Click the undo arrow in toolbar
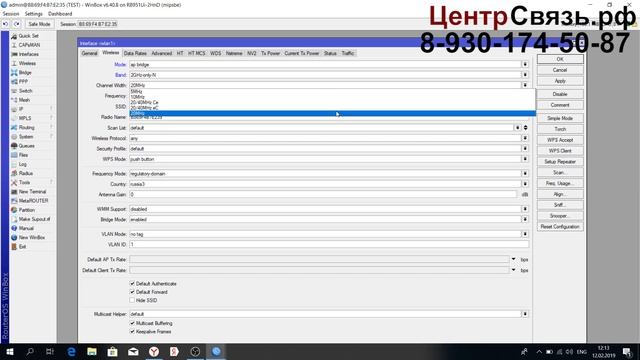This screenshot has height=360, width=640. [5, 24]
